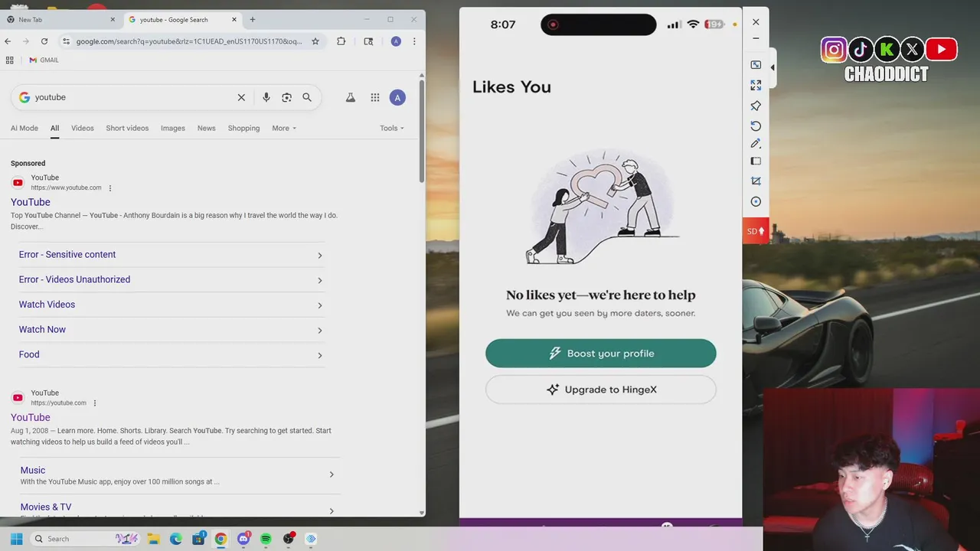The height and width of the screenshot is (551, 980).
Task: Open the Watch Now sitelink
Action: [171, 330]
